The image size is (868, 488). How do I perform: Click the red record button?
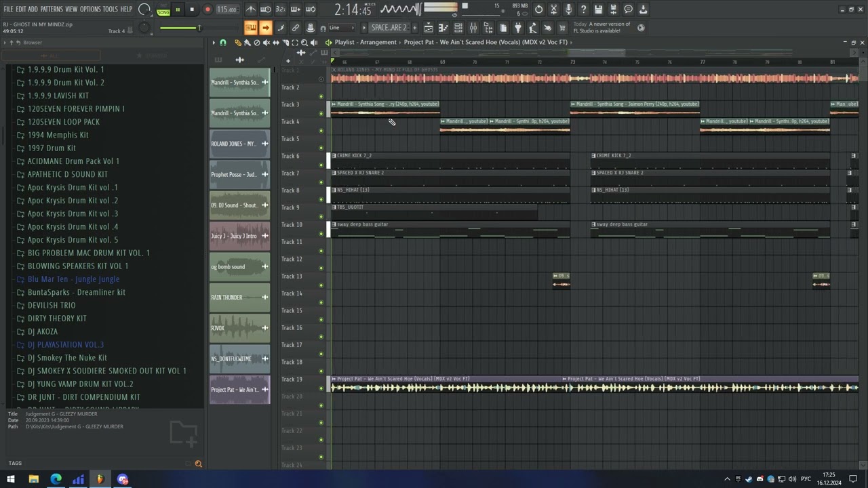208,9
